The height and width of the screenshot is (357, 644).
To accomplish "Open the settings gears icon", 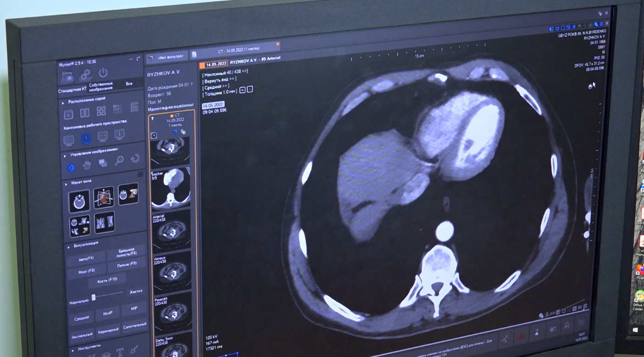I will pos(85,75).
